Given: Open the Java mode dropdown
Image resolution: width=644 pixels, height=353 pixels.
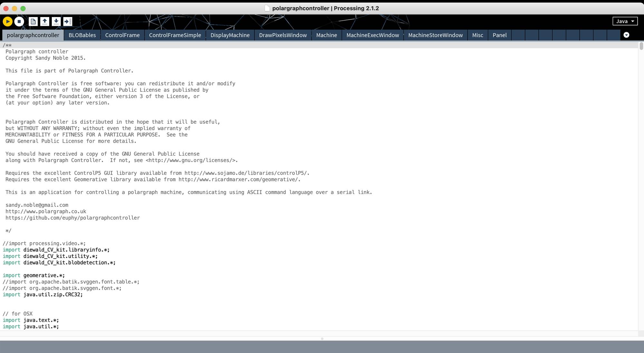Looking at the screenshot, I should coord(625,21).
